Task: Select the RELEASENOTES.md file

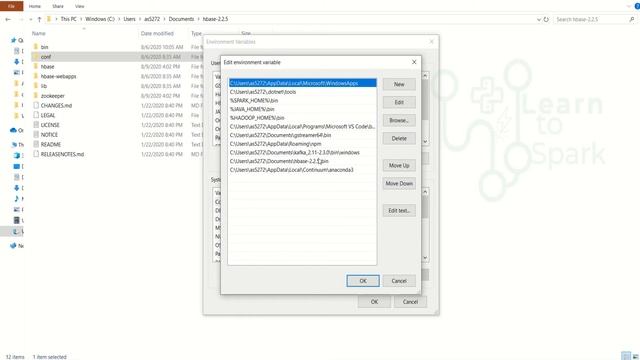Action: [62, 154]
